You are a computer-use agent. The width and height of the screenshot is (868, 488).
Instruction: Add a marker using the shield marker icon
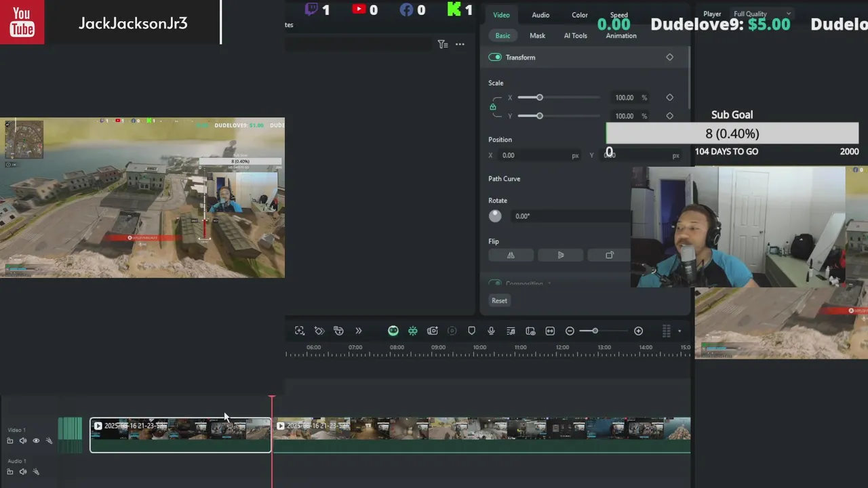(471, 331)
